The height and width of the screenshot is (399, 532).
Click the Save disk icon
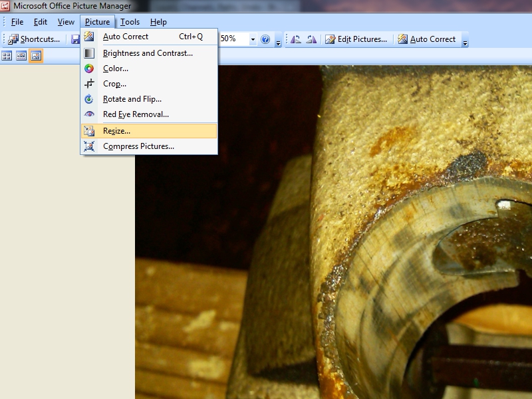pos(75,39)
